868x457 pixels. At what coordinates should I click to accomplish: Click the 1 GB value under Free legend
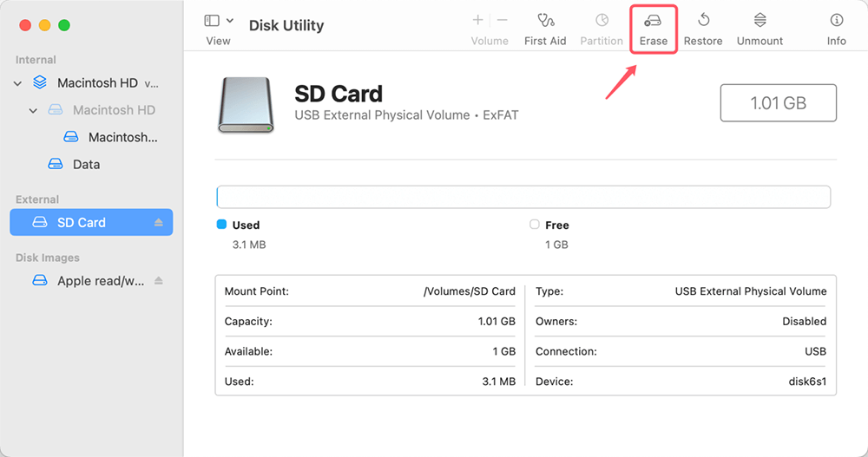556,245
